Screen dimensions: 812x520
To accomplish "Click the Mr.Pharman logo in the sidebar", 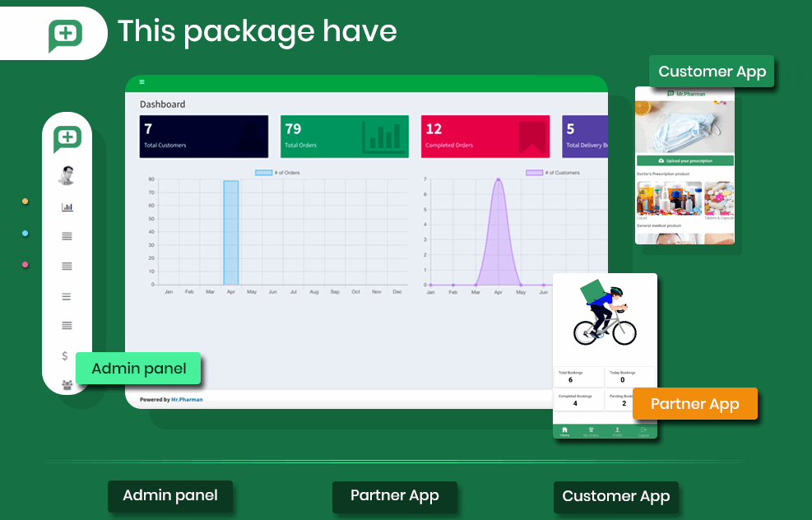I will 67,139.
